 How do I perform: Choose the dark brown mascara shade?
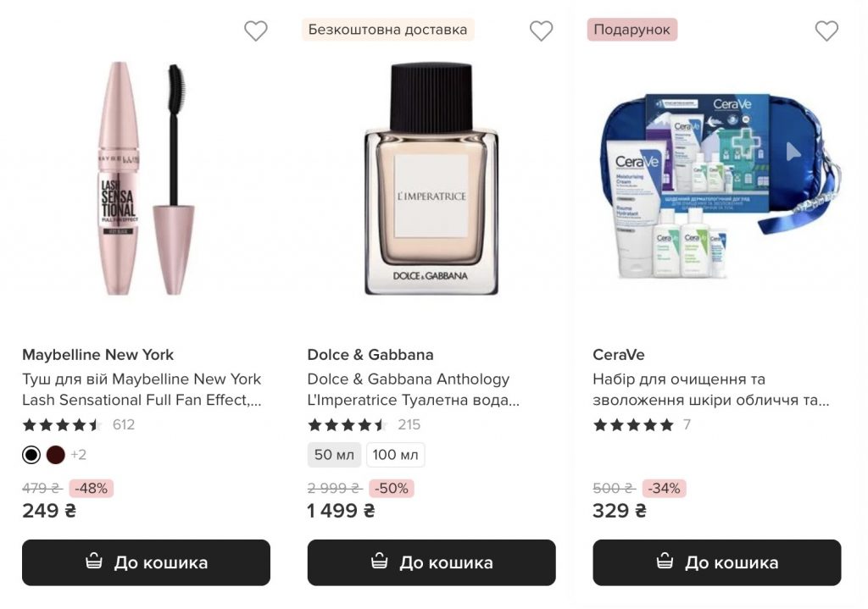(56, 455)
